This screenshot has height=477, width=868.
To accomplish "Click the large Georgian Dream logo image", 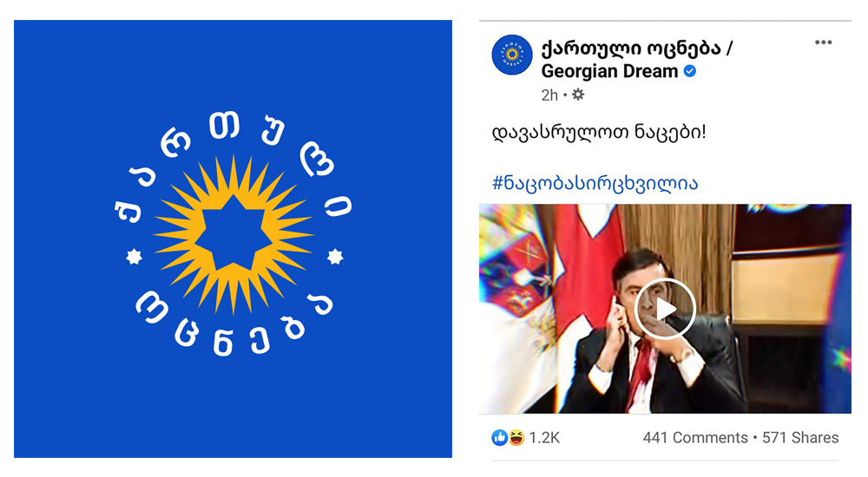I will (x=233, y=239).
